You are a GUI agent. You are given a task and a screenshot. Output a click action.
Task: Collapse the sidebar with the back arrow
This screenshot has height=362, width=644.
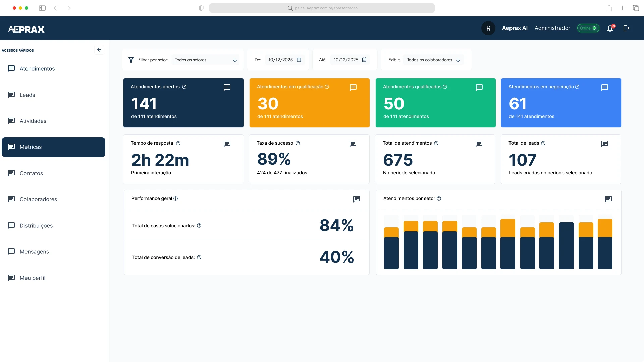(x=99, y=50)
